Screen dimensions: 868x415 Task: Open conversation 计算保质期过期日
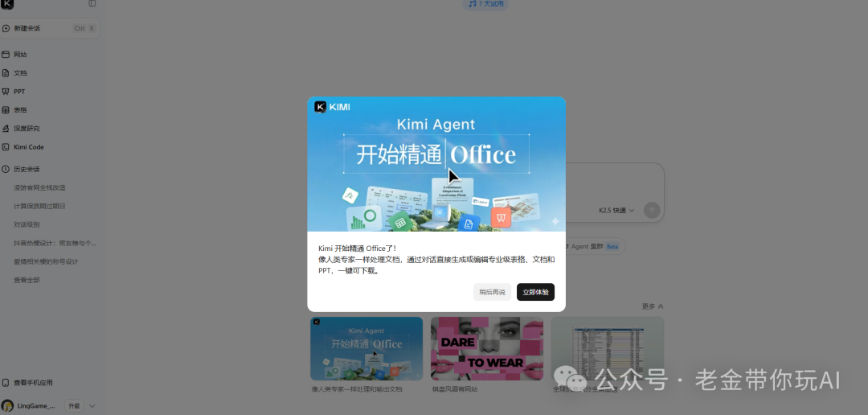(39, 206)
